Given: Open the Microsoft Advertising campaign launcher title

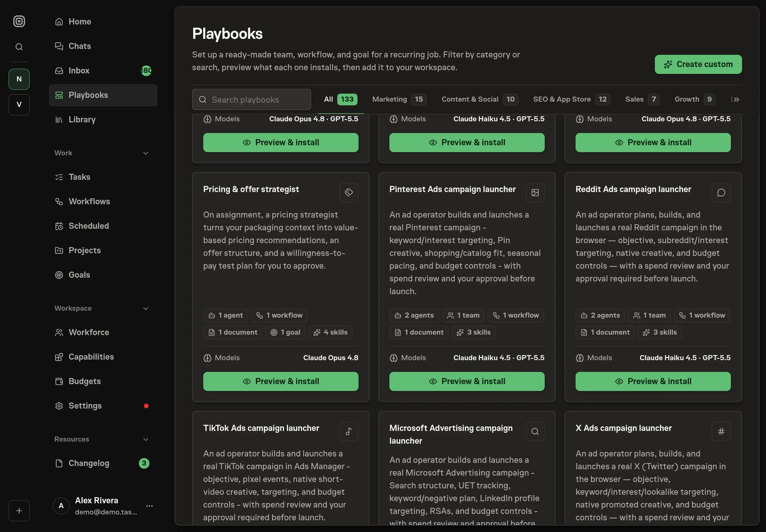Looking at the screenshot, I should 451,435.
